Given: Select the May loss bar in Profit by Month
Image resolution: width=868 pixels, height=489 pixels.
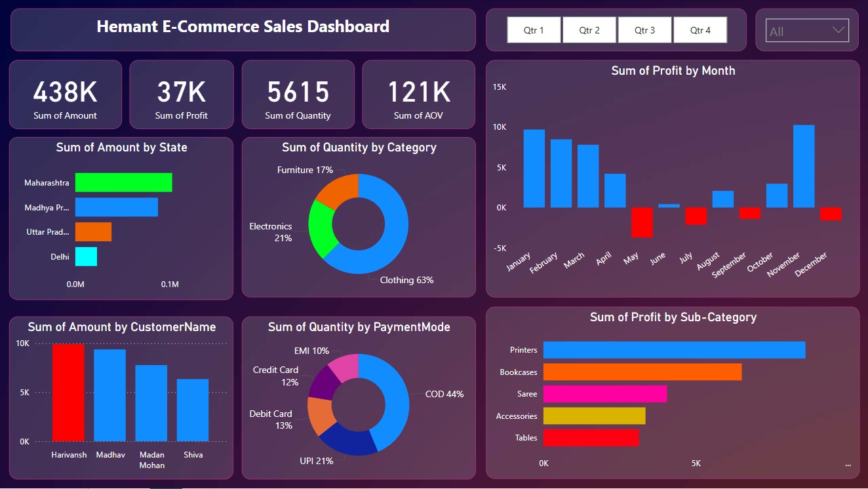Looking at the screenshot, I should point(641,223).
